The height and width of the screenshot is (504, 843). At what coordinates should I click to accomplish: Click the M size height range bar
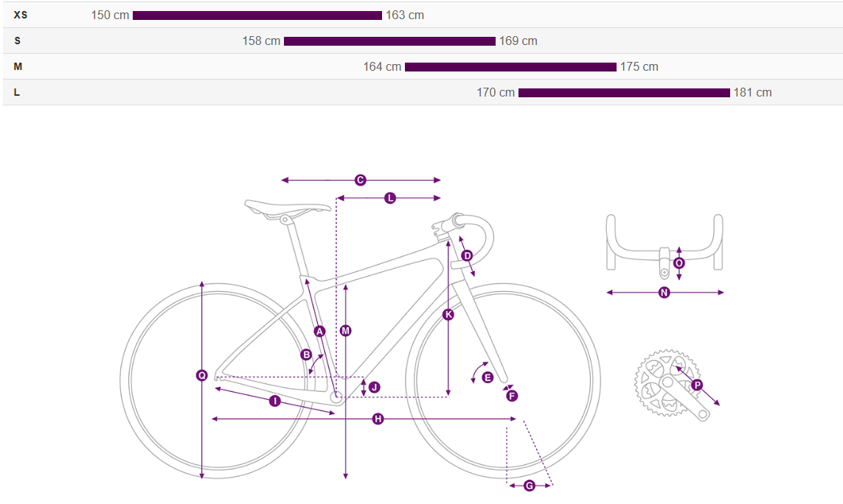(511, 67)
